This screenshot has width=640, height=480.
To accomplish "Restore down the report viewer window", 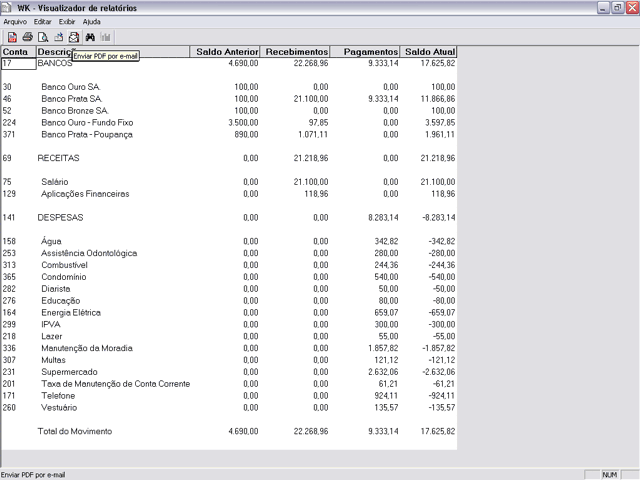I will coord(617,8).
